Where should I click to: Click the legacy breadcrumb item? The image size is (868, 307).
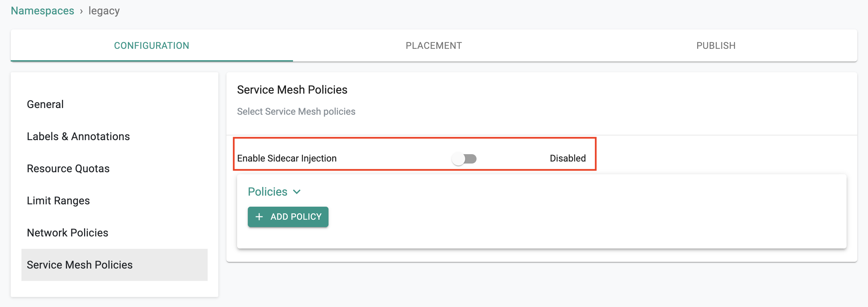[x=104, y=11]
